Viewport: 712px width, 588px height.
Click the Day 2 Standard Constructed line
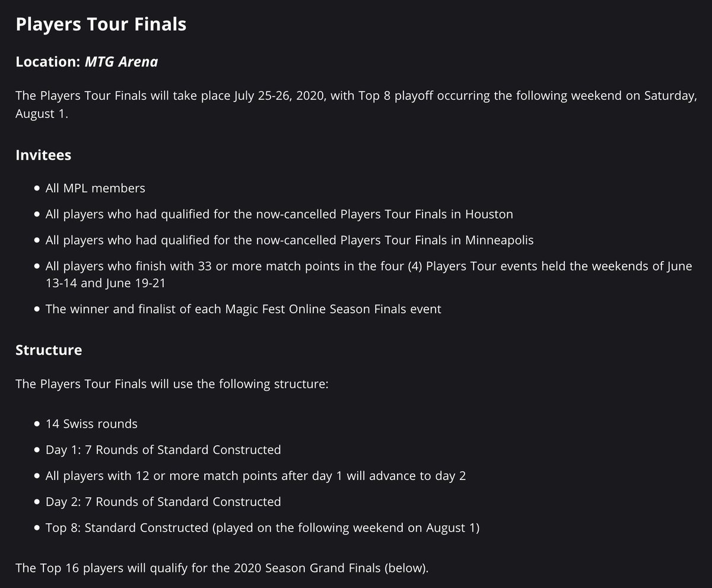click(x=163, y=501)
